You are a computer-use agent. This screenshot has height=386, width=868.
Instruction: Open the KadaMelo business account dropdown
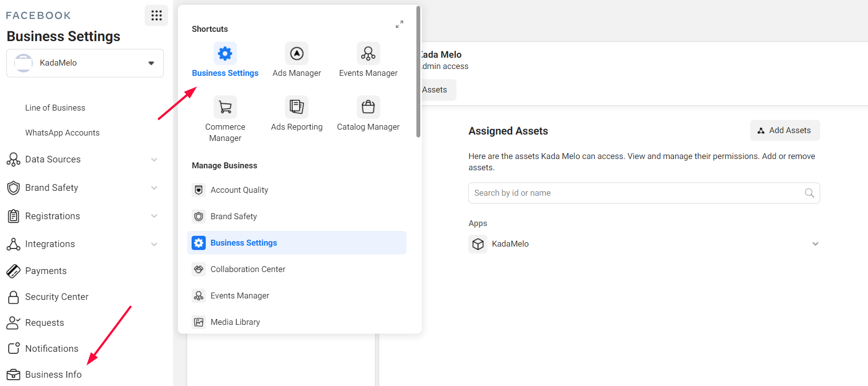point(85,63)
